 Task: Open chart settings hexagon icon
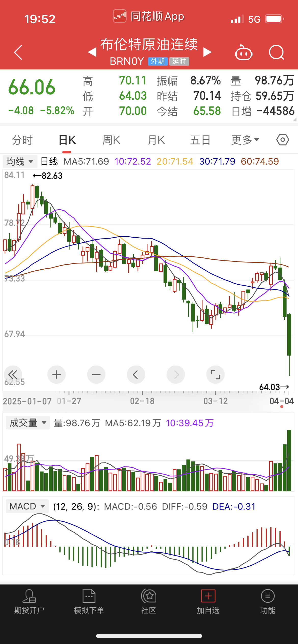tap(282, 140)
